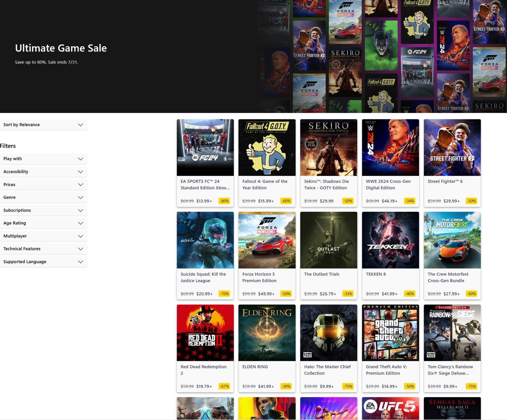This screenshot has height=420, width=507.
Task: Expand the Supported Language filter
Action: 43,262
